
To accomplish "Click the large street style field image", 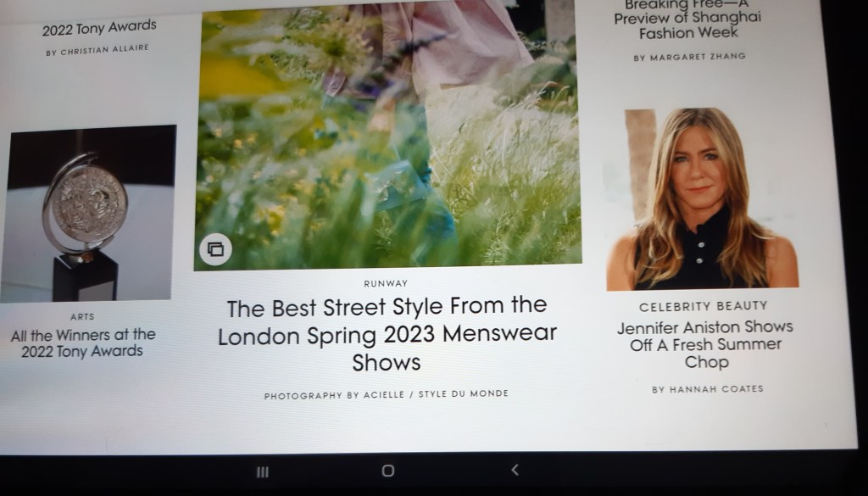I will [387, 136].
